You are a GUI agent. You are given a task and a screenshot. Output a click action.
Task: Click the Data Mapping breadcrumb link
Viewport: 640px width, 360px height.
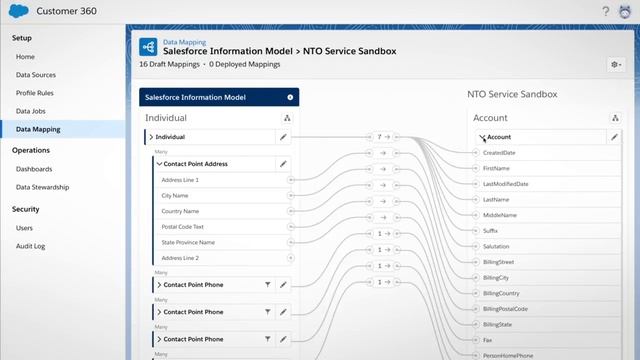point(184,42)
